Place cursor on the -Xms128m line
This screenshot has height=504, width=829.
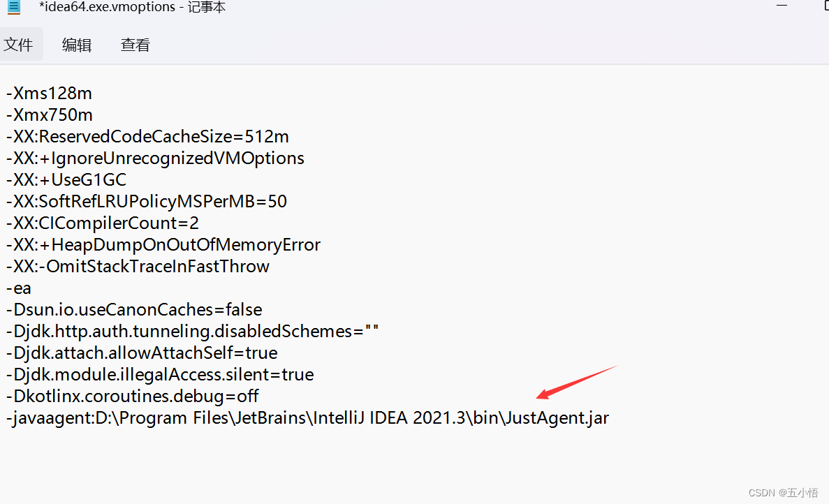[49, 94]
